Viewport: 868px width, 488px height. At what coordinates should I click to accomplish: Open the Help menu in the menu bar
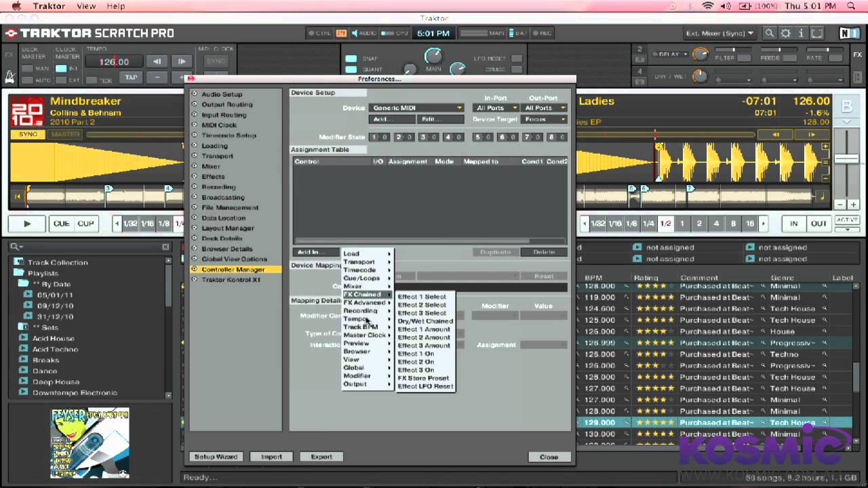pos(116,6)
